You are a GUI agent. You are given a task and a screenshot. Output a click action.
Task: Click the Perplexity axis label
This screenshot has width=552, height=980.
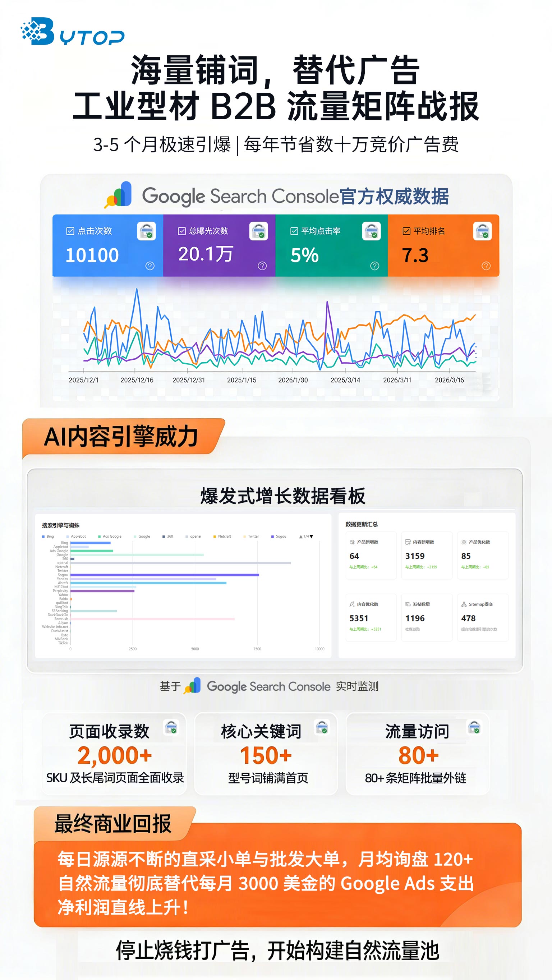click(x=60, y=591)
